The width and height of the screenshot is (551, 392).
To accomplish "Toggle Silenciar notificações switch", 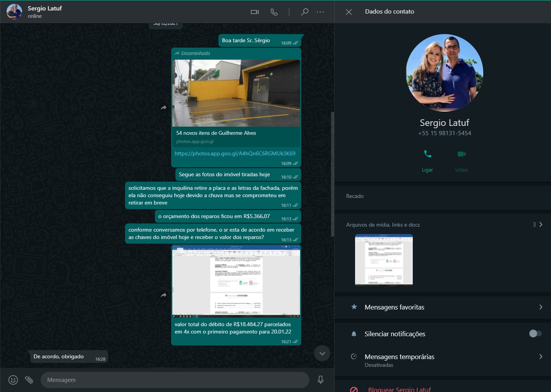I will 535,334.
